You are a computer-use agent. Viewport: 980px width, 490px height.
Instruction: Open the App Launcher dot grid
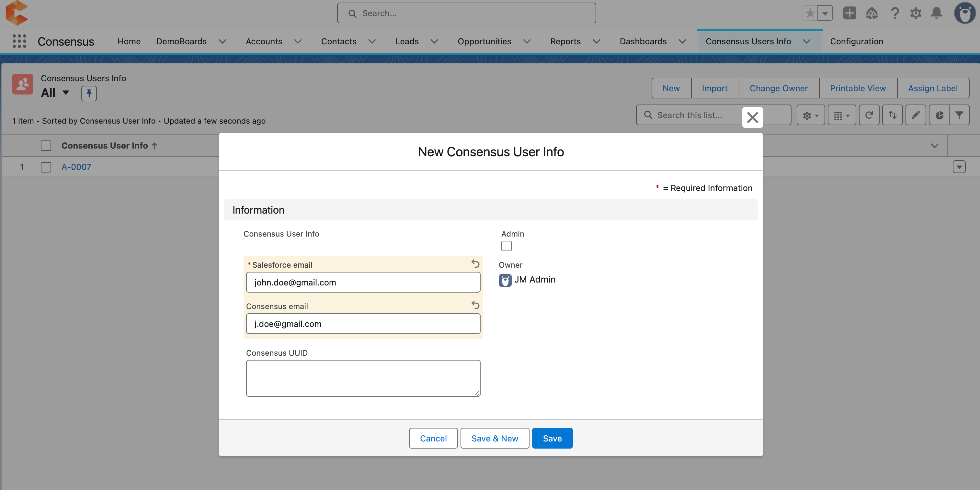pyautogui.click(x=19, y=41)
